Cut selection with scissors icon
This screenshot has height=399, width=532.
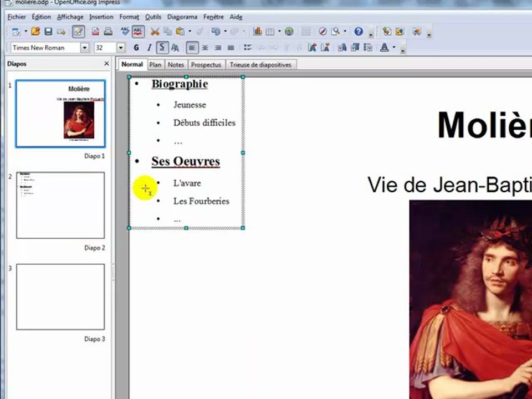155,32
